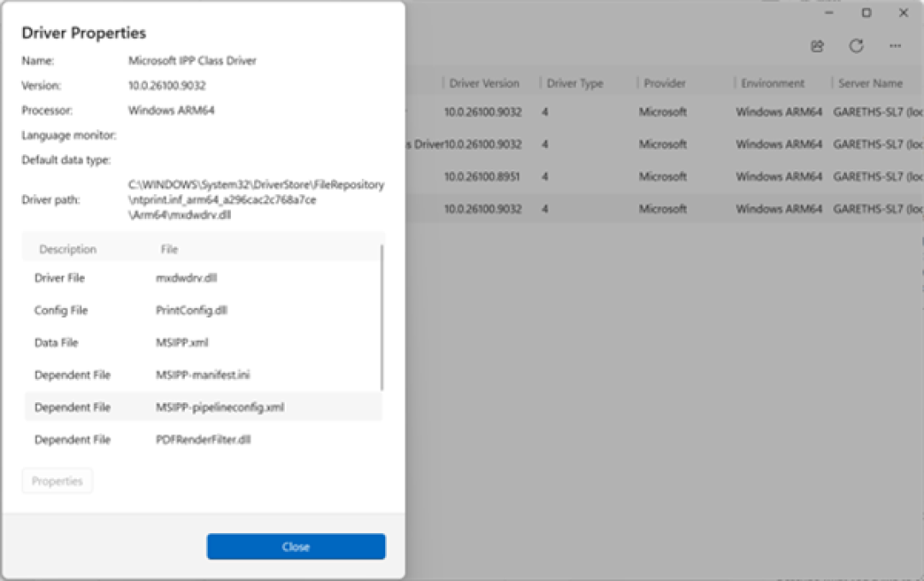Click the refresh icon in background window
924x581 pixels.
click(x=856, y=46)
